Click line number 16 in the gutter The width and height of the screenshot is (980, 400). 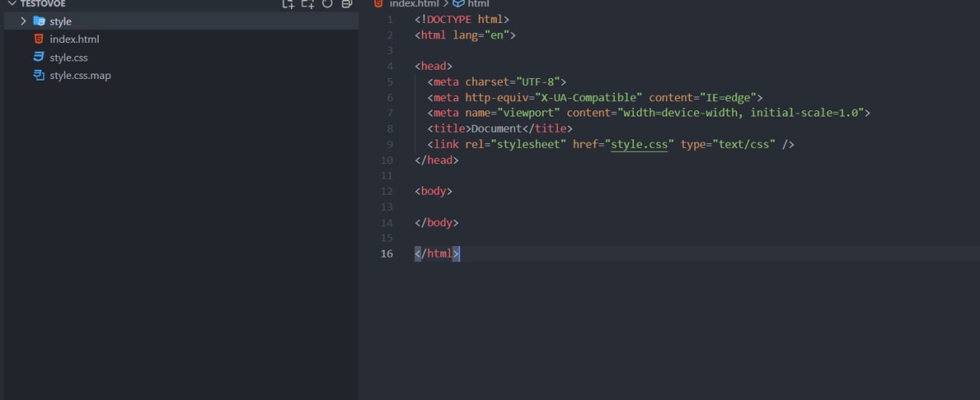tap(387, 254)
